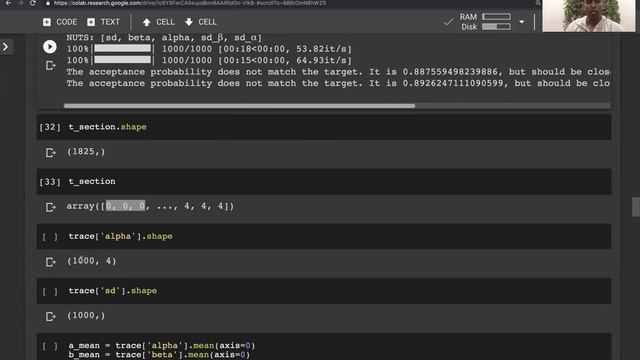The image size is (640, 360).
Task: Click the [32] execution count bracket
Action: point(50,127)
